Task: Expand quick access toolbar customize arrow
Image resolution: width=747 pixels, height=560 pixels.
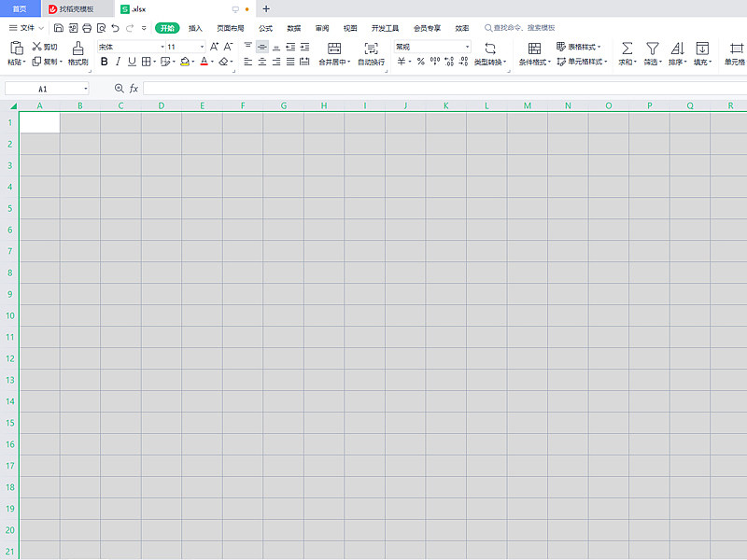Action: coord(144,28)
